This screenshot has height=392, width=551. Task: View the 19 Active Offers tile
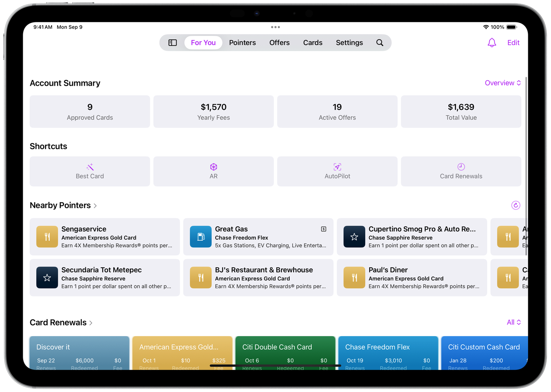(x=337, y=112)
